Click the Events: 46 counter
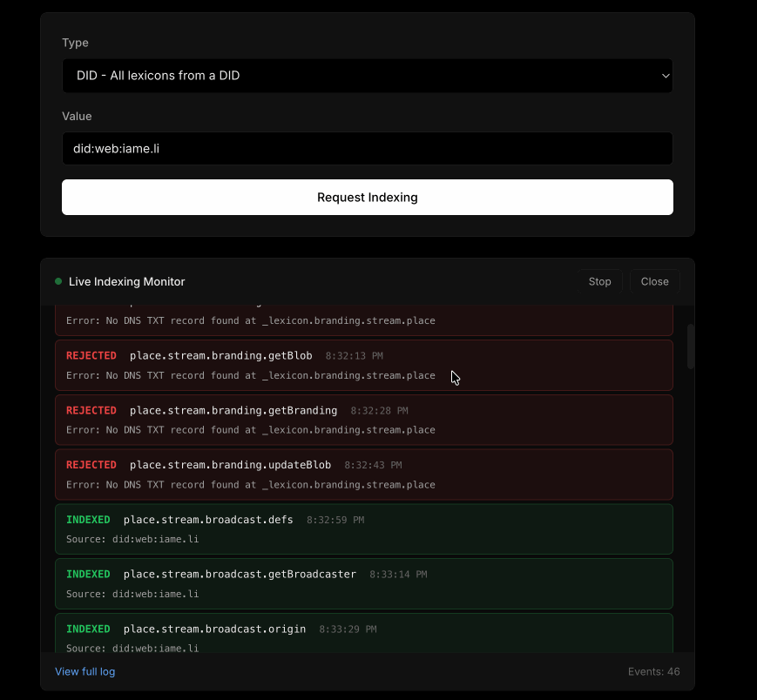 point(653,671)
